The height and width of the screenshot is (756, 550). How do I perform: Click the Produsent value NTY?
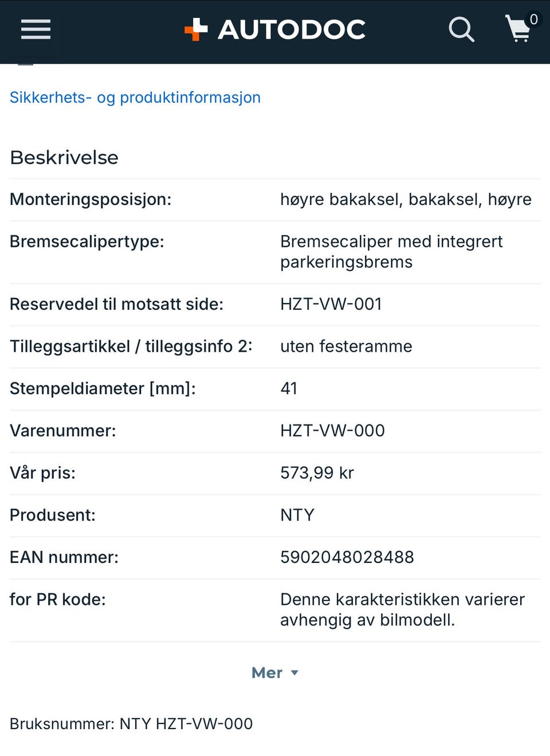click(x=297, y=515)
